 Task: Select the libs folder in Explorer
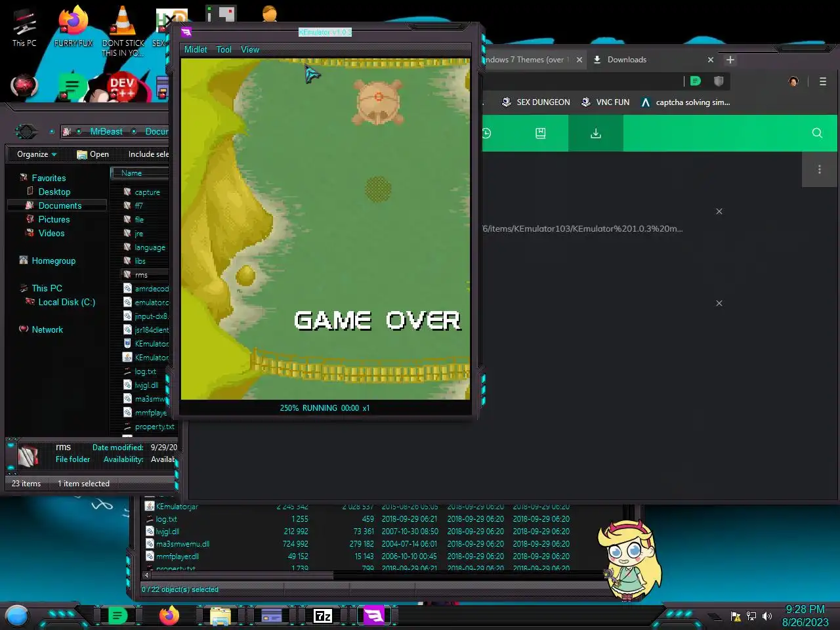(x=139, y=261)
